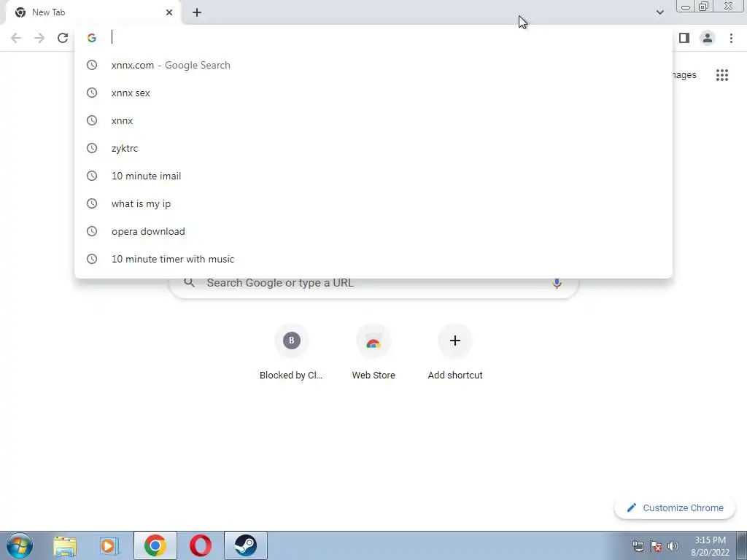This screenshot has width=747, height=560.
Task: Start voice search with microphone icon
Action: coord(557,284)
